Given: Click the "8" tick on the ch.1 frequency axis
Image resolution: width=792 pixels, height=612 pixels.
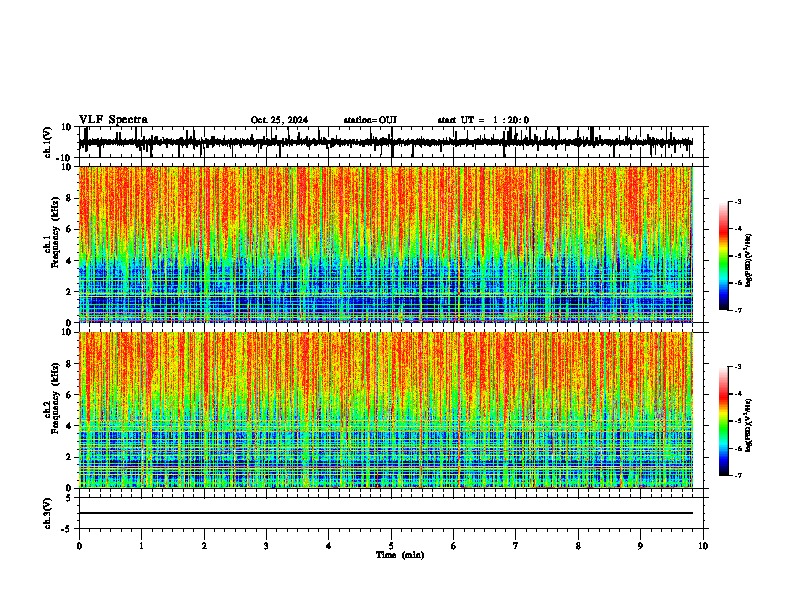Looking at the screenshot, I should pyautogui.click(x=70, y=198).
